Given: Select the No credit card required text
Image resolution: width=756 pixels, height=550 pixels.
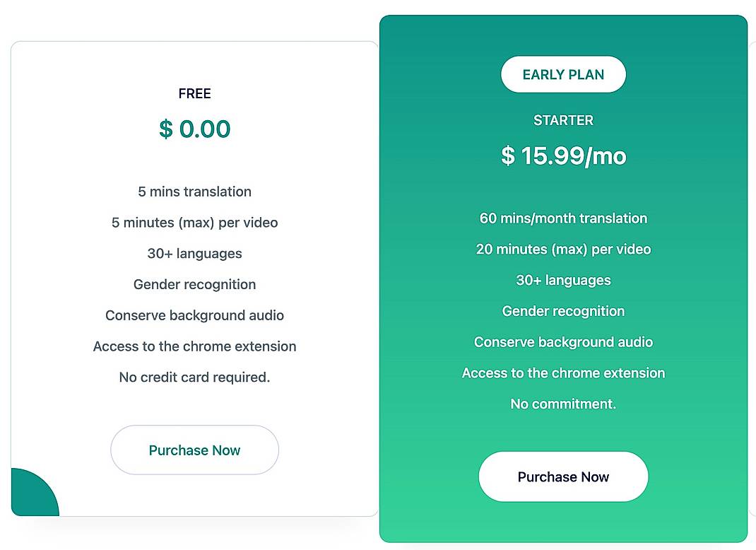Looking at the screenshot, I should 194,377.
